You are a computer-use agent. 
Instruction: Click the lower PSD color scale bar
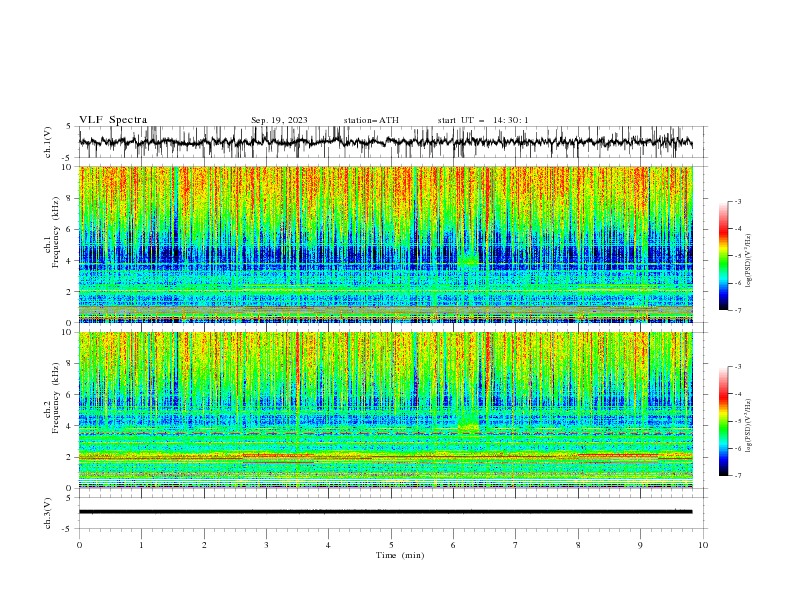[x=724, y=421]
